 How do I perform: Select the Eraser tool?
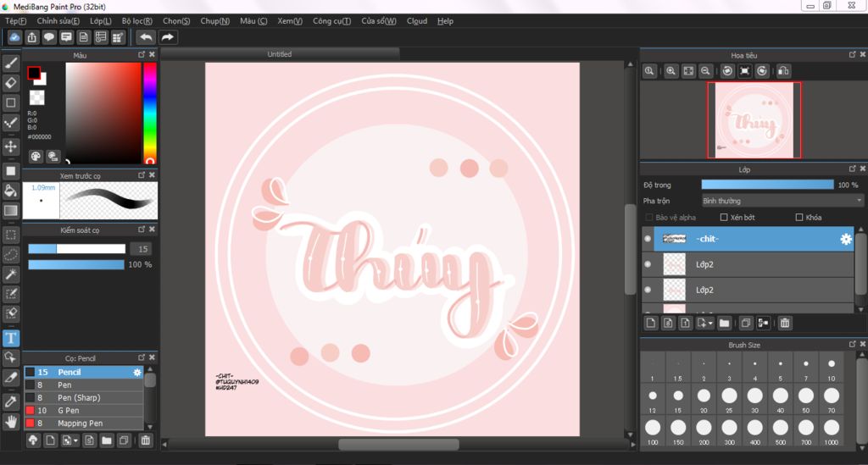(x=10, y=83)
